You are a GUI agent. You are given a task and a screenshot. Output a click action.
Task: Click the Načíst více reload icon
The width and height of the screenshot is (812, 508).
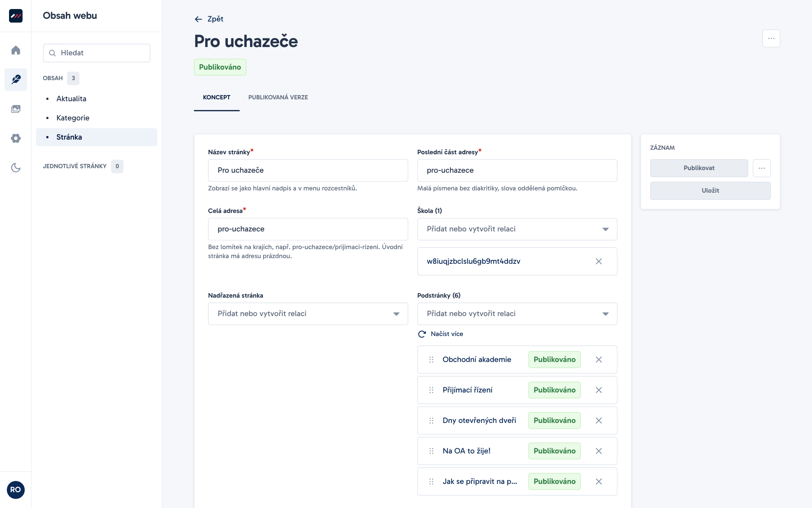click(x=422, y=334)
